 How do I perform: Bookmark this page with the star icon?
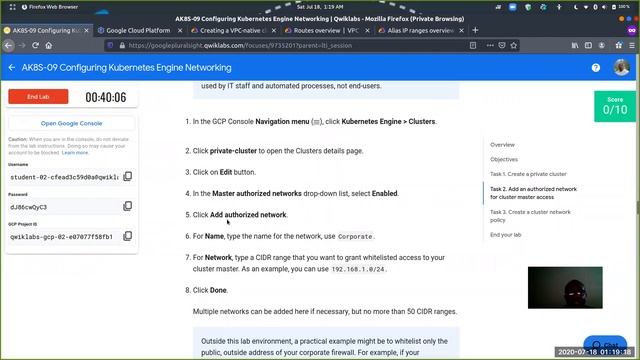point(514,46)
